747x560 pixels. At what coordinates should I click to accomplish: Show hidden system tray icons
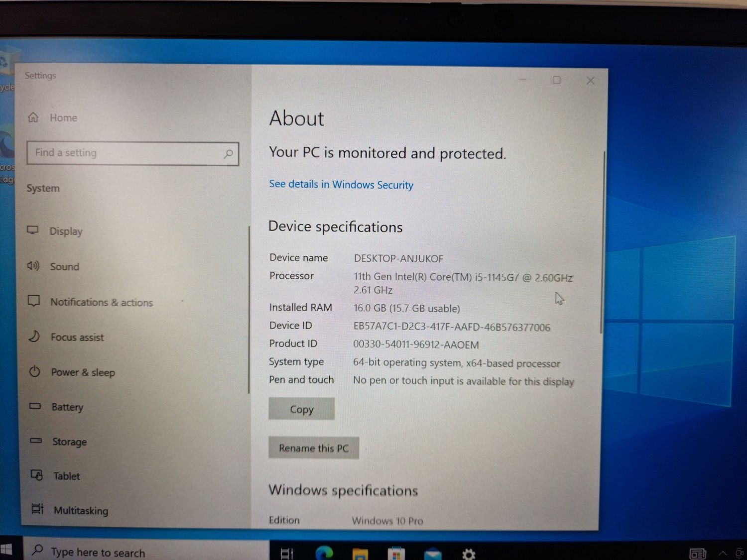click(723, 554)
